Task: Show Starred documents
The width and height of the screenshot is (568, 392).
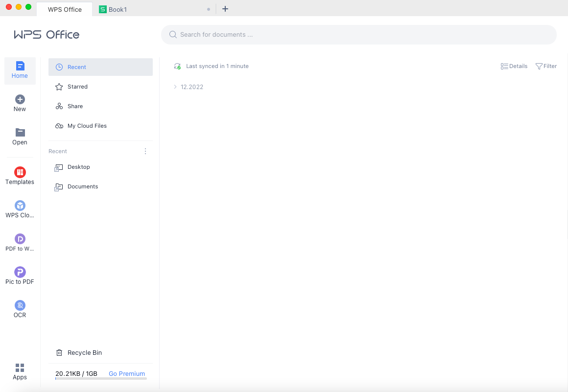Action: pos(100,87)
